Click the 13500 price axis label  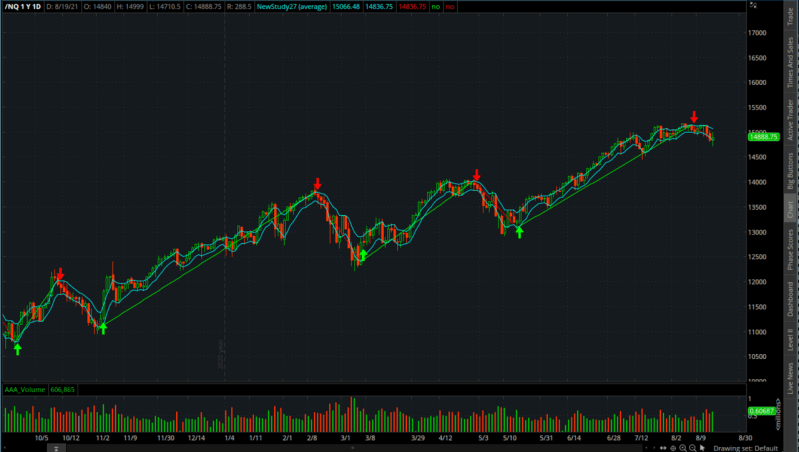(x=757, y=207)
